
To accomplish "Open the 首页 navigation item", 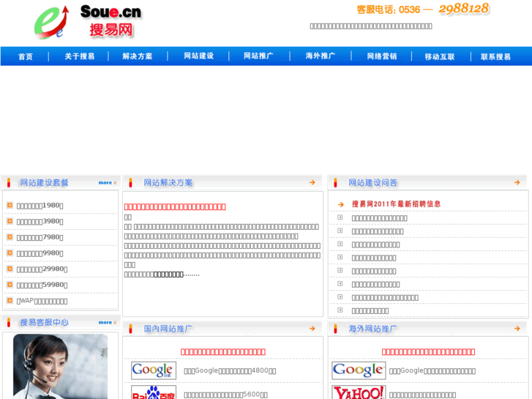I will click(26, 56).
